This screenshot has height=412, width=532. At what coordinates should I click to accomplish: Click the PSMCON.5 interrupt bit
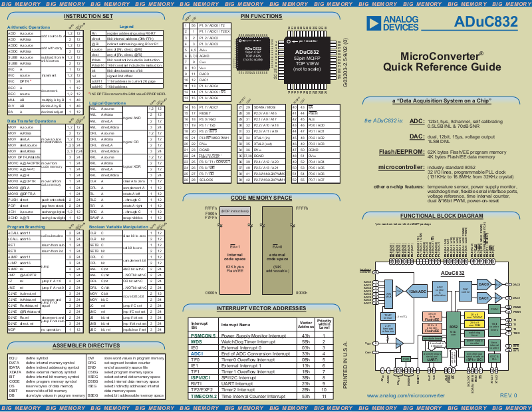[x=203, y=335]
